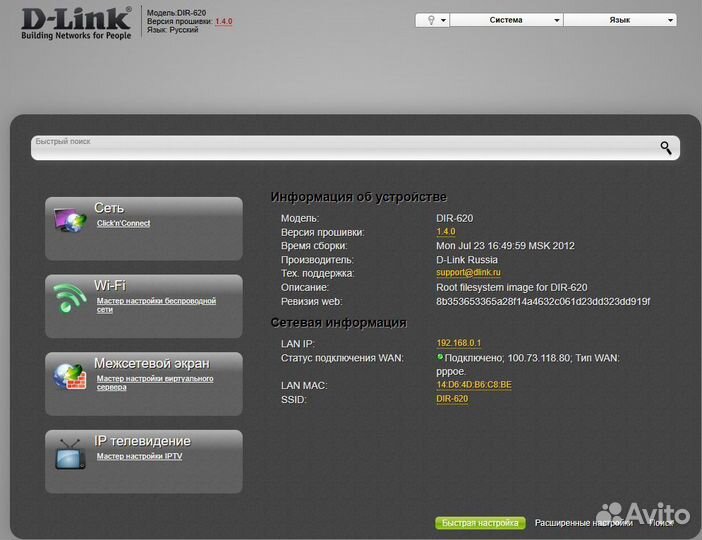Click the Mon Jul 23 16:49:59 MSK 2012 build time

pyautogui.click(x=505, y=246)
